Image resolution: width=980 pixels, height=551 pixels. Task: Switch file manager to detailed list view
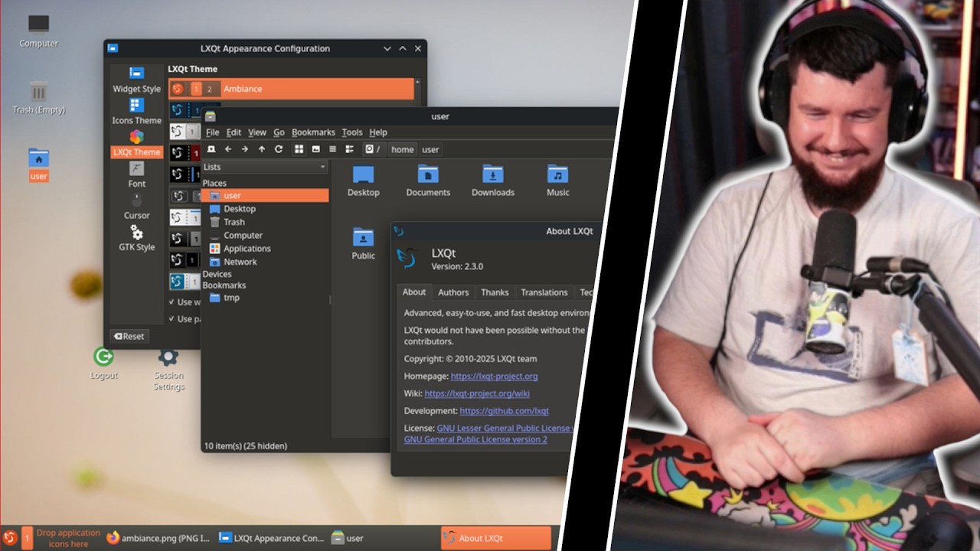click(x=350, y=149)
